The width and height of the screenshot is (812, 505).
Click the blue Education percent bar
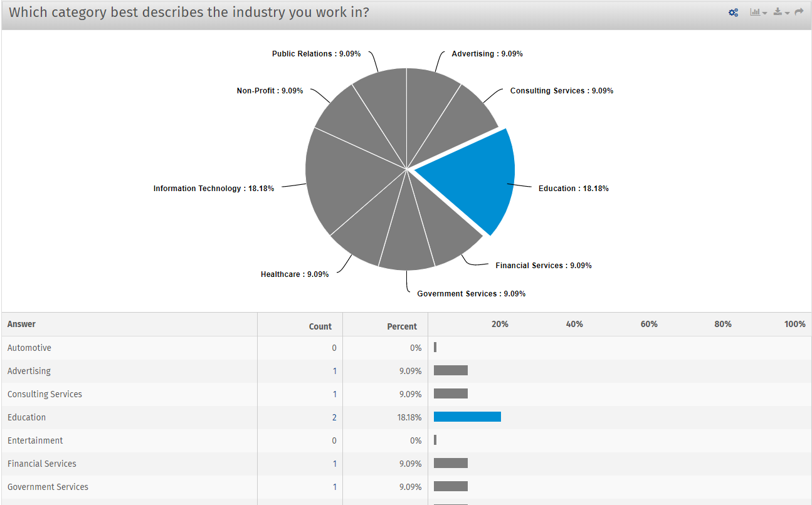(467, 416)
